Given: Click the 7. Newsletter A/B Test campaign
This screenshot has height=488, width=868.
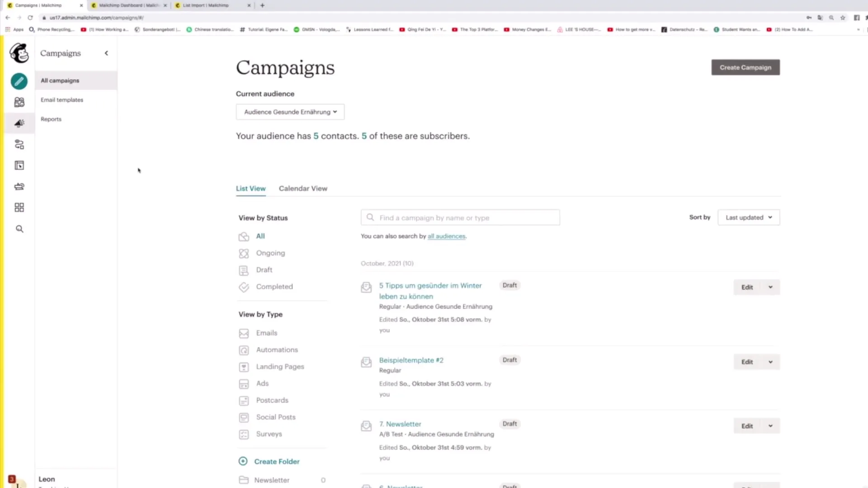Looking at the screenshot, I should pyautogui.click(x=400, y=424).
